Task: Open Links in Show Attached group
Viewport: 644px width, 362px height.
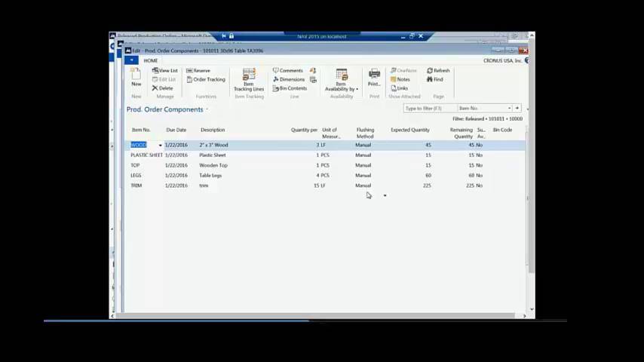Action: [399, 88]
